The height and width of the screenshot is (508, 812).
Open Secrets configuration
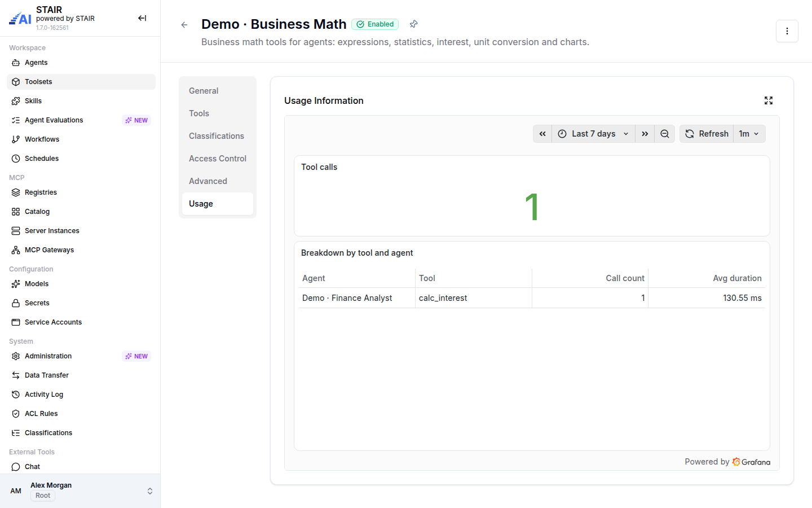81,303
